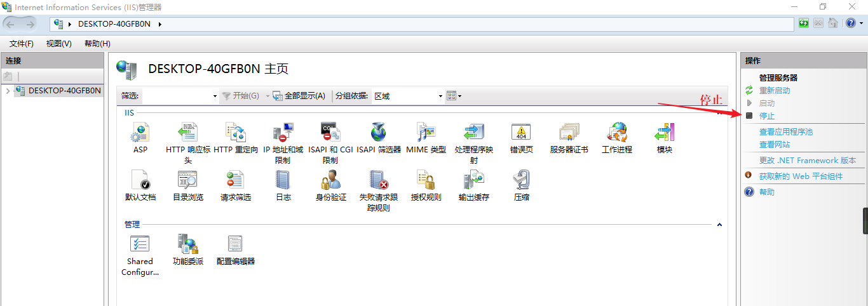The image size is (868, 306).
Task: Open HTTP 响应标头 feature
Action: tap(187, 133)
